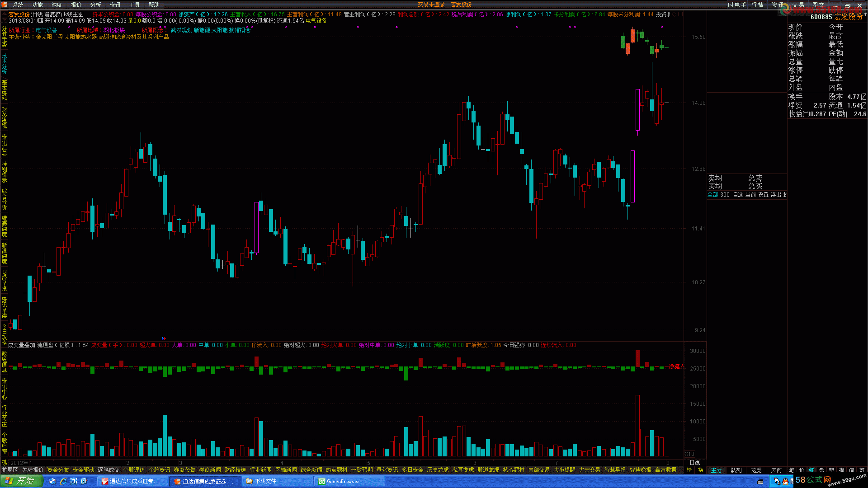Viewport: 868px width, 488px height.
Task: Select the 龙虎 tab at bottom right
Action: 756,470
